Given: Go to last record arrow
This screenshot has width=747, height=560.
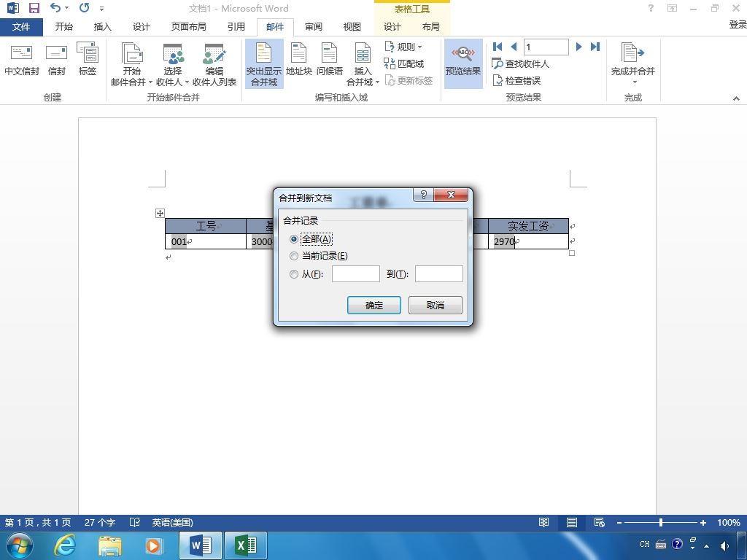Looking at the screenshot, I should (595, 47).
